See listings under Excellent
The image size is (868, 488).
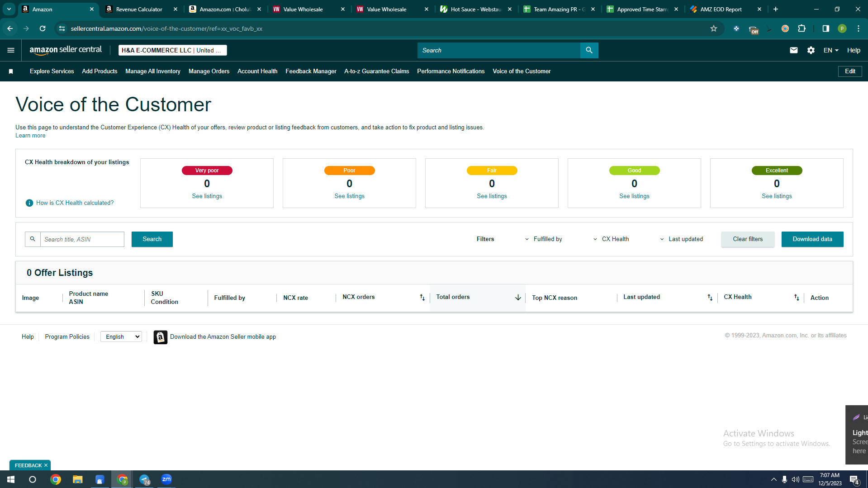[x=777, y=196]
